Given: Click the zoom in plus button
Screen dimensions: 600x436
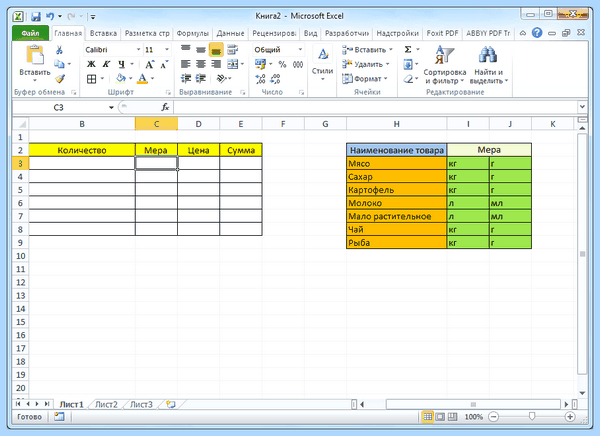Looking at the screenshot, I should pos(570,417).
